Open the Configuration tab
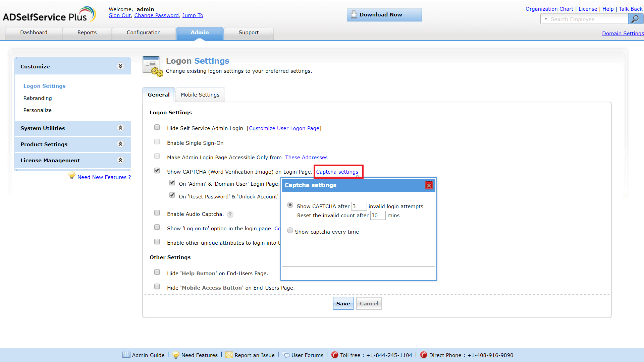 (144, 33)
